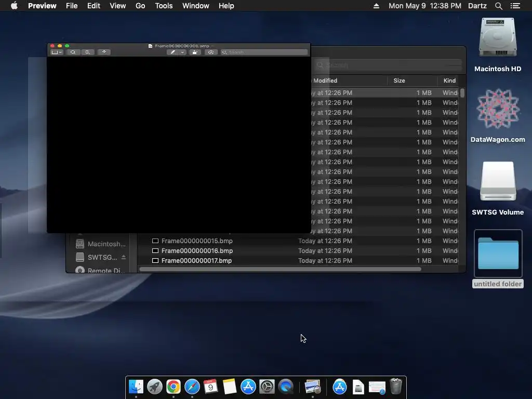Open the Edit menu
The height and width of the screenshot is (399, 532).
click(x=94, y=6)
